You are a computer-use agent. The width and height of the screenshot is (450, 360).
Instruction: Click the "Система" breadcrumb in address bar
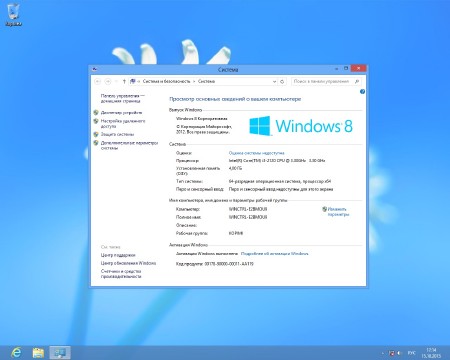pos(206,81)
